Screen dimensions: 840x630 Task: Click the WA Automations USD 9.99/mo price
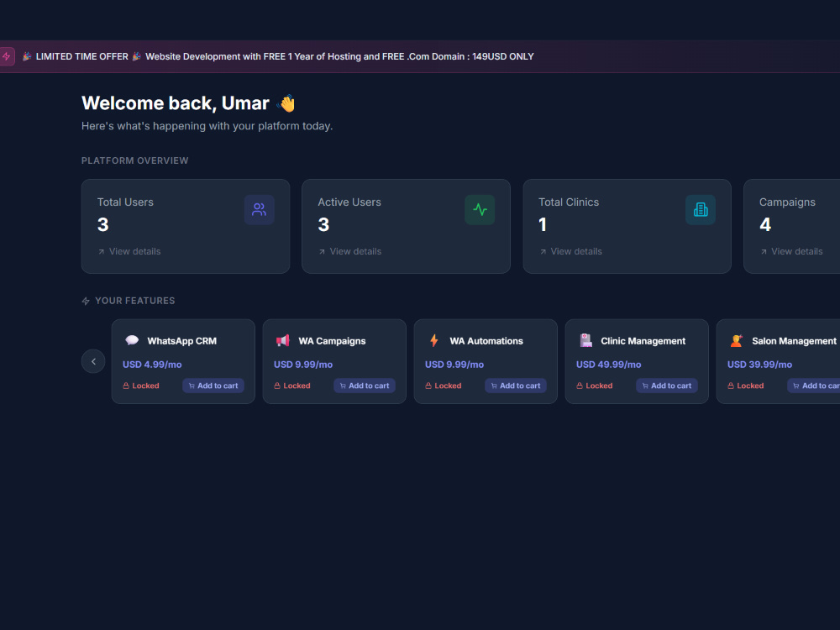coord(454,365)
